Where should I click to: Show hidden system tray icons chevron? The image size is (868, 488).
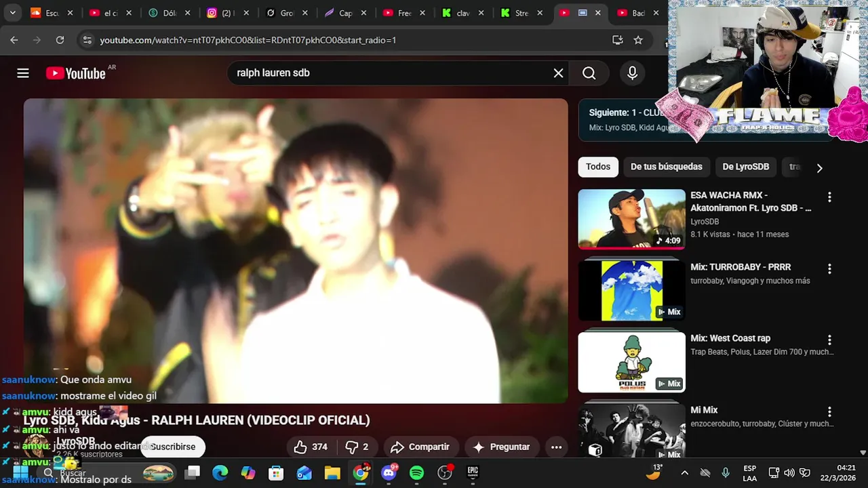click(x=684, y=472)
